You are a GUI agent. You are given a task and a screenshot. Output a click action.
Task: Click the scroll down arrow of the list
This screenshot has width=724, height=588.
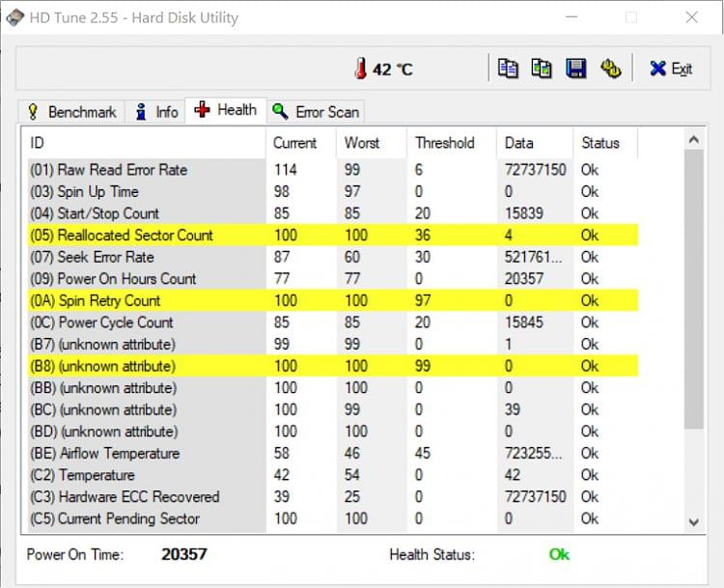(694, 521)
